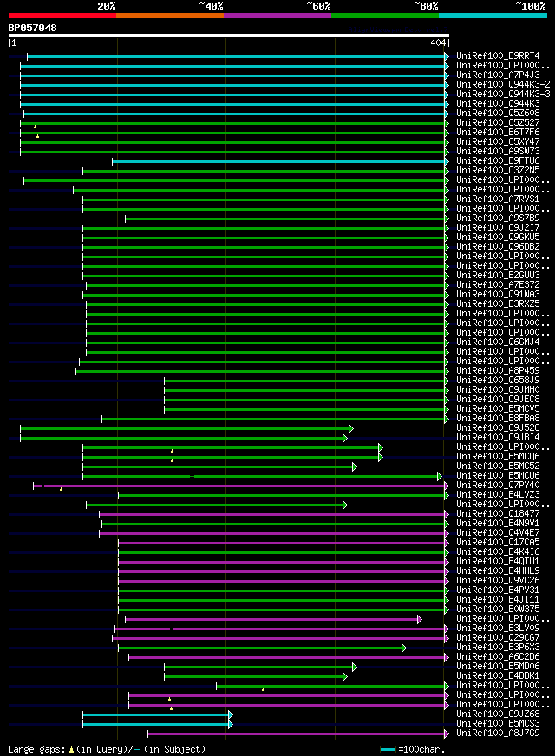
Task: Click hit label UniRef100_B4N9V1
Action: [498, 524]
